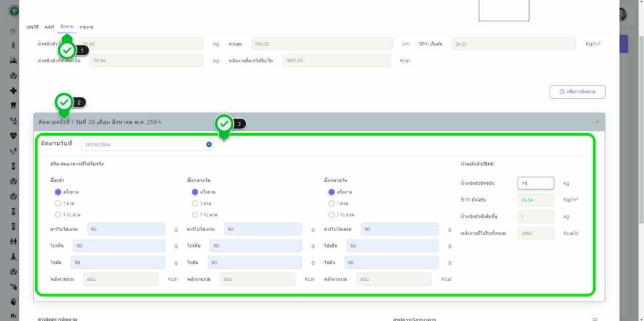Click the medical plus cross sidebar icon
The width and height of the screenshot is (644, 321).
(x=13, y=90)
